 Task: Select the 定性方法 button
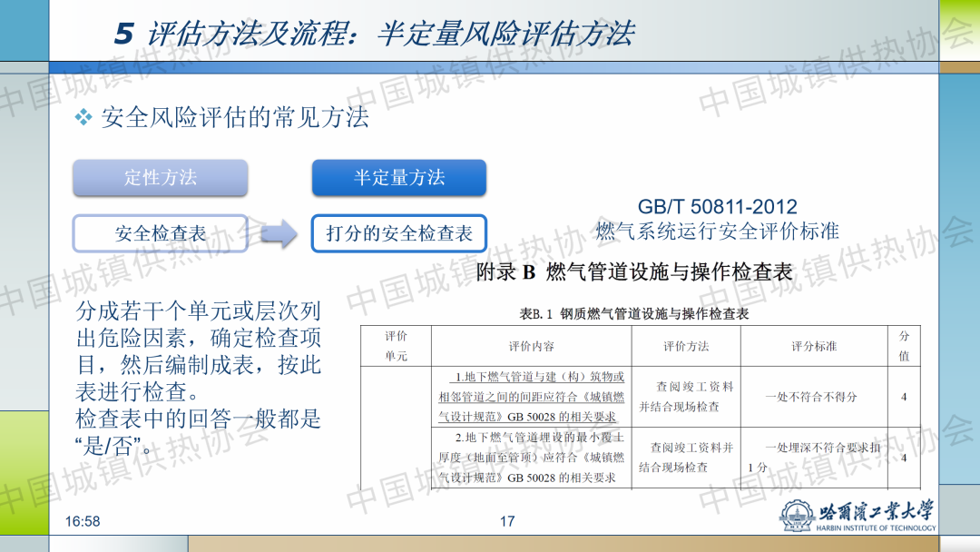click(x=161, y=178)
